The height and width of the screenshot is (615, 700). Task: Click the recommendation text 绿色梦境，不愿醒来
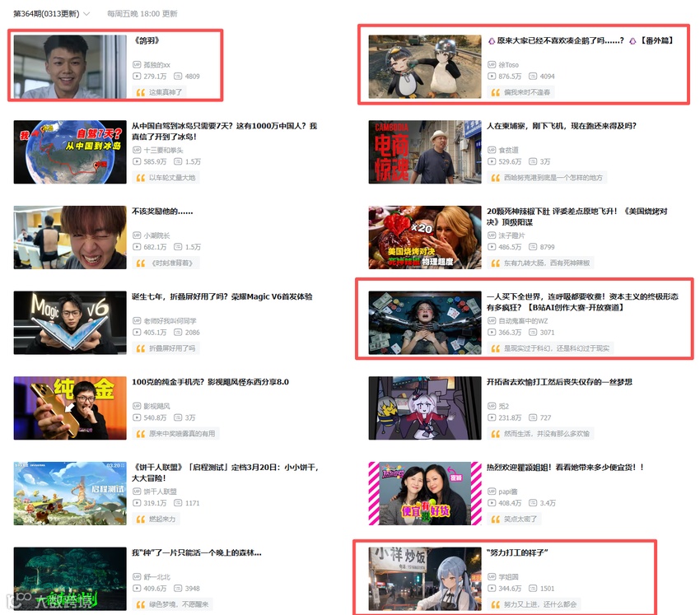point(179,604)
